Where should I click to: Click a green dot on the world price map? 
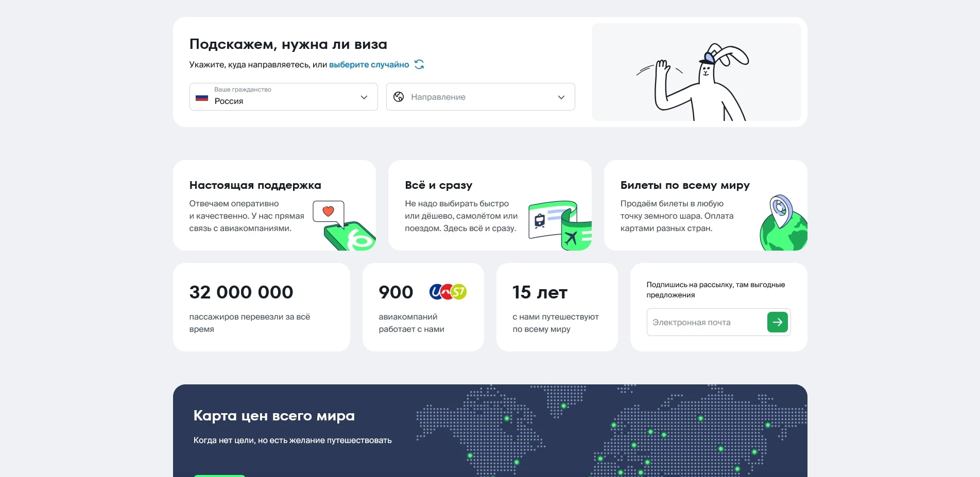pyautogui.click(x=507, y=419)
